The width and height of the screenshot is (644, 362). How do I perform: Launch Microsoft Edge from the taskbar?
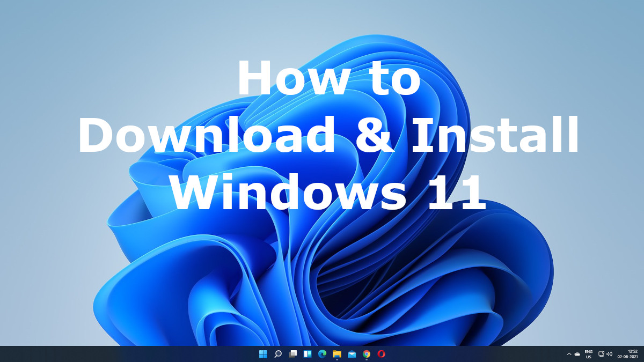[x=323, y=354]
